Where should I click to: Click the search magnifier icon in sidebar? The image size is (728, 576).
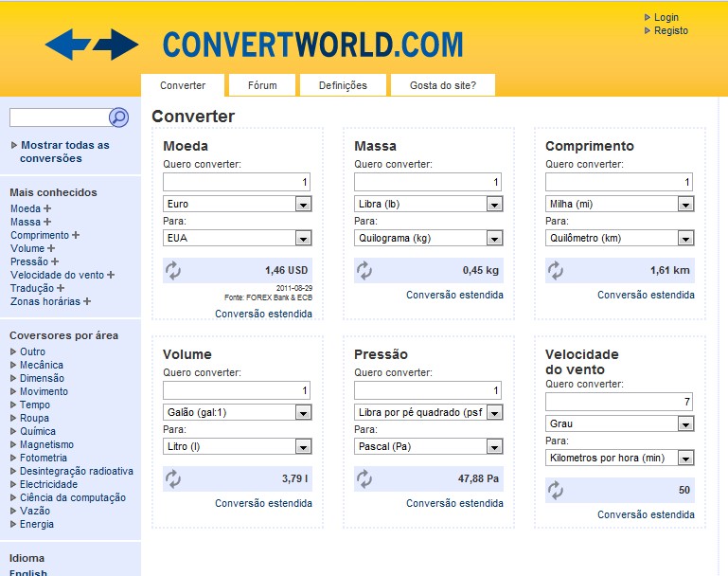(x=118, y=117)
